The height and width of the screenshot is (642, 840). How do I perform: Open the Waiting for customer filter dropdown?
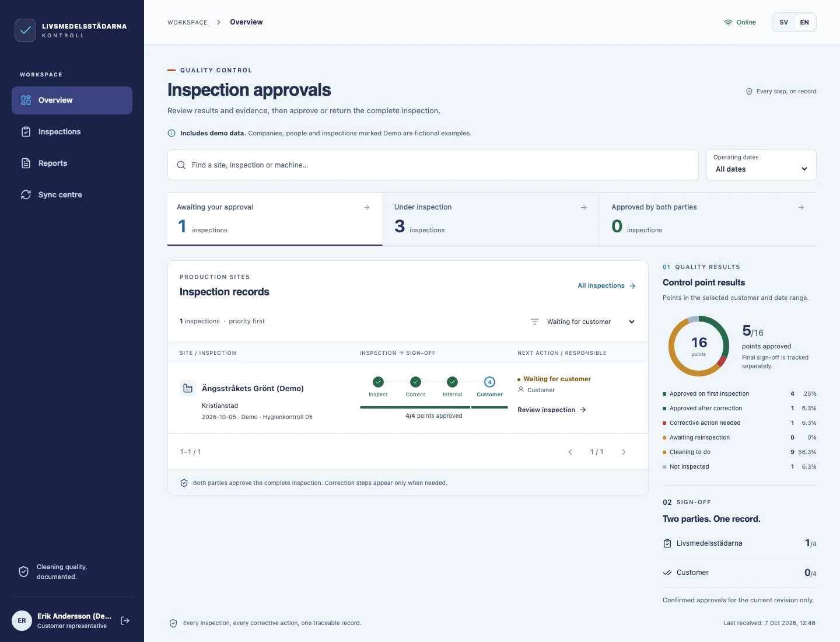tap(583, 322)
